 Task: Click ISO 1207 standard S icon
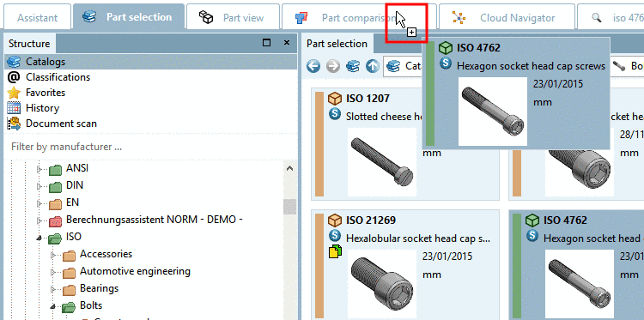[x=335, y=114]
